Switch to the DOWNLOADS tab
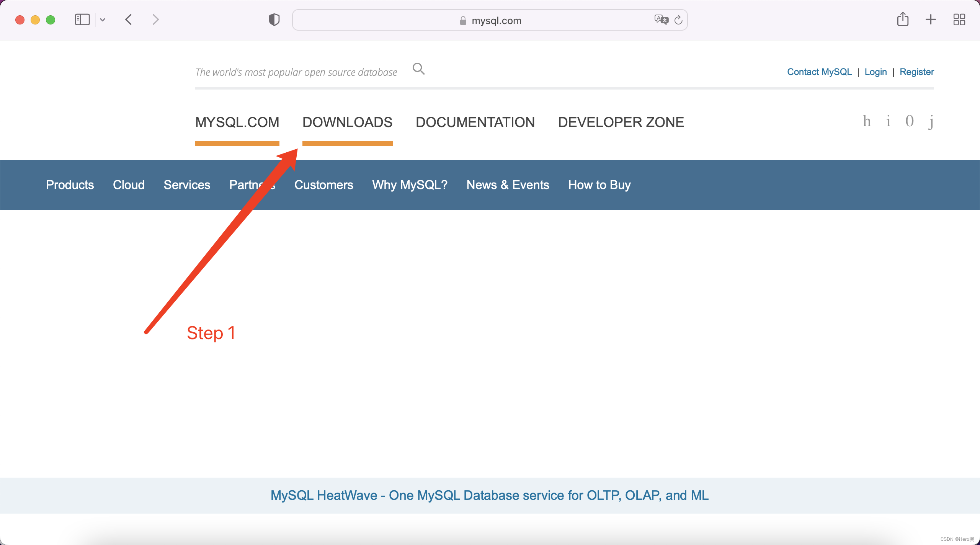The height and width of the screenshot is (545, 980). click(x=347, y=122)
